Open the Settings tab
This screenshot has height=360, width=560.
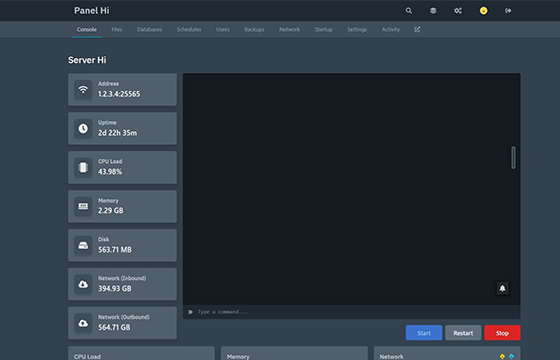click(x=357, y=29)
